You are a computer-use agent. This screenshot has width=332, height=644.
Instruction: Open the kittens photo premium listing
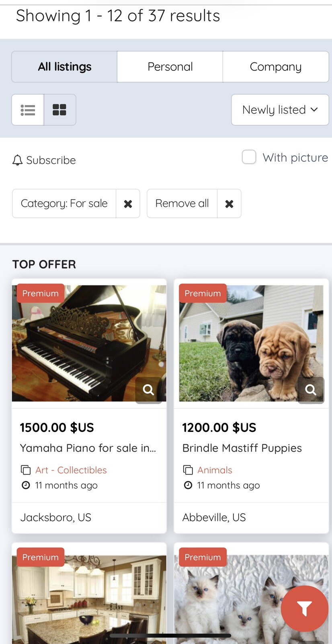(251, 594)
